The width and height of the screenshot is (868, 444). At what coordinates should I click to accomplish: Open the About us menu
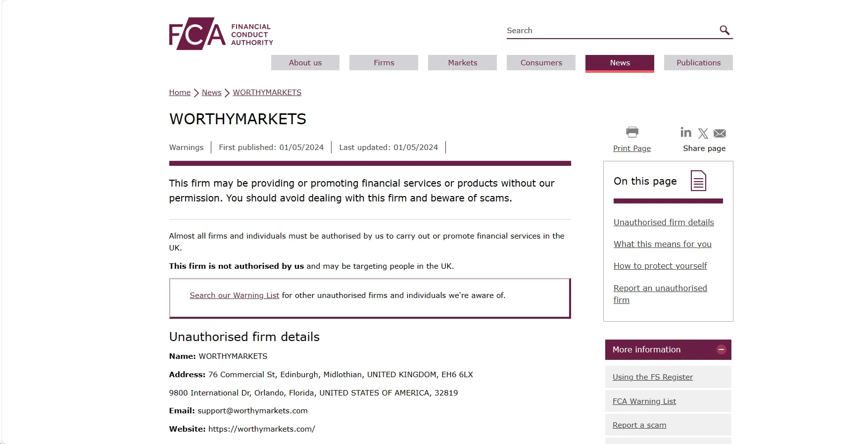pos(305,63)
